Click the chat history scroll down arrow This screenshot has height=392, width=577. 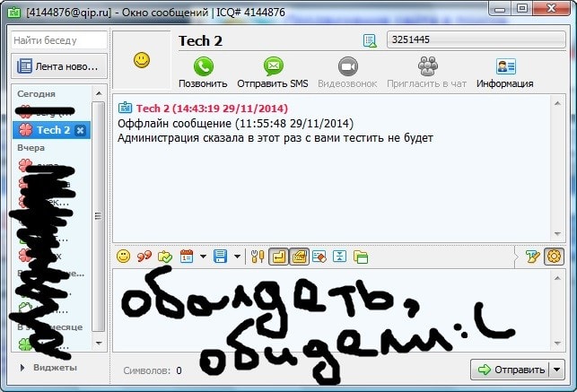click(557, 234)
